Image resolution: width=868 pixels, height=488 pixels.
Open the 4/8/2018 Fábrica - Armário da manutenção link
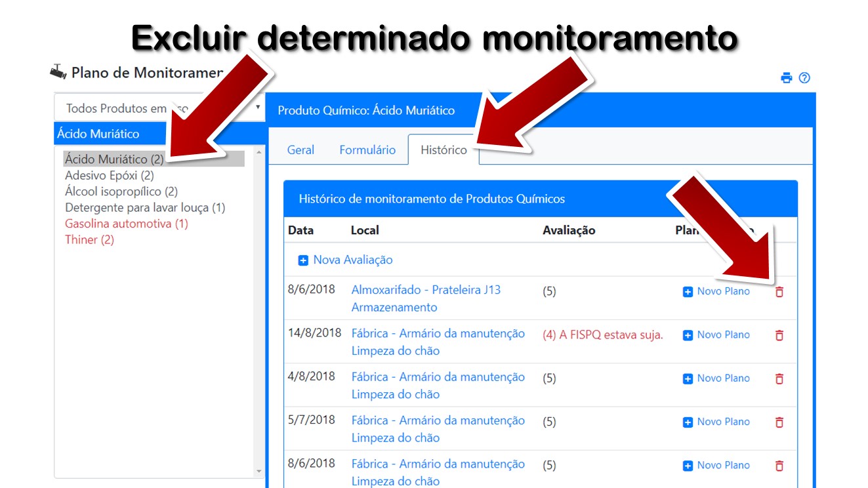(438, 376)
